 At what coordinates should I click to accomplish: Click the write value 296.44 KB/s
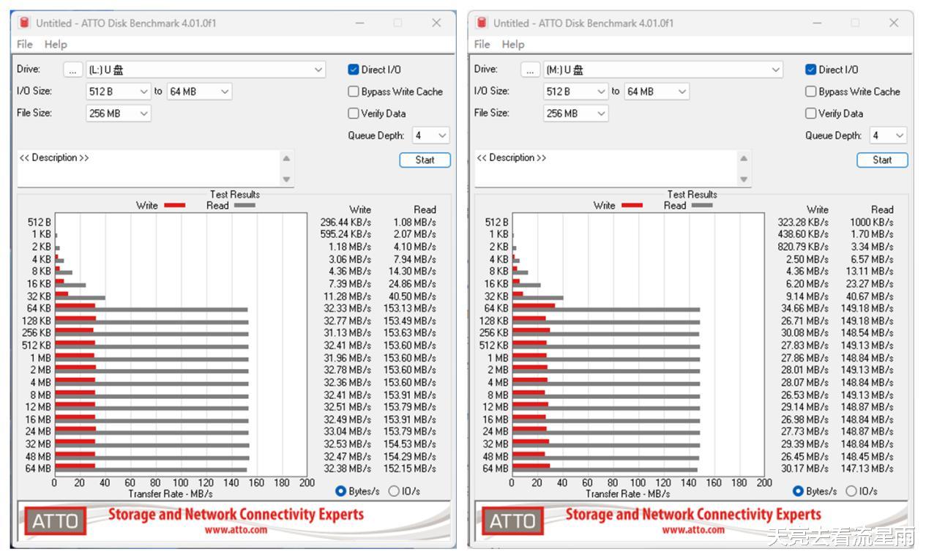click(x=346, y=222)
